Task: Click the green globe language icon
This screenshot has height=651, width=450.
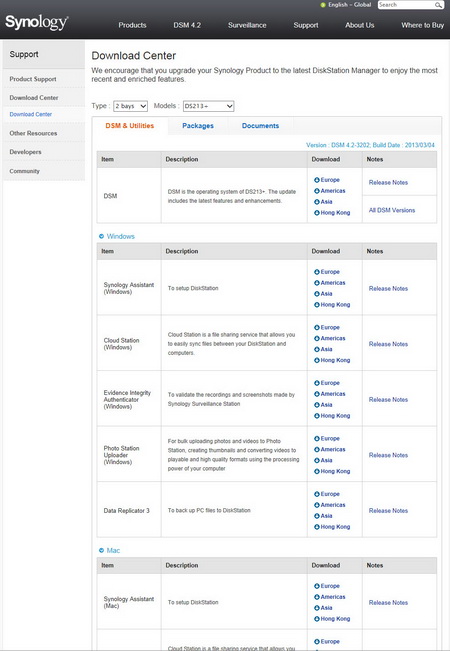Action: [x=323, y=5]
